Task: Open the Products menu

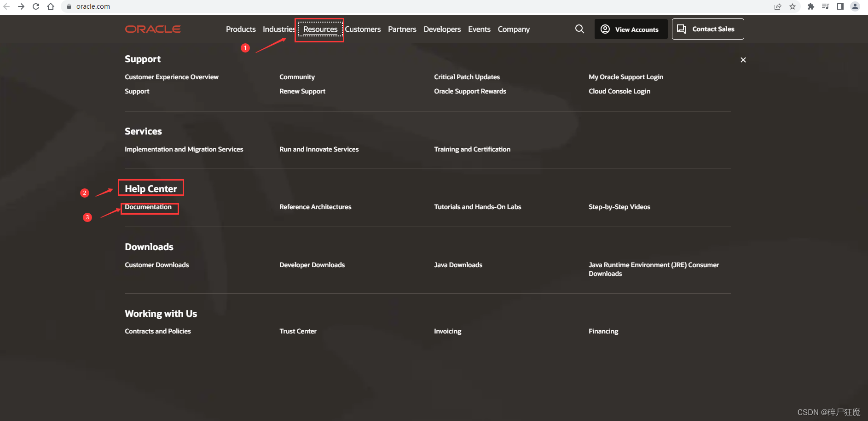Action: [x=241, y=29]
